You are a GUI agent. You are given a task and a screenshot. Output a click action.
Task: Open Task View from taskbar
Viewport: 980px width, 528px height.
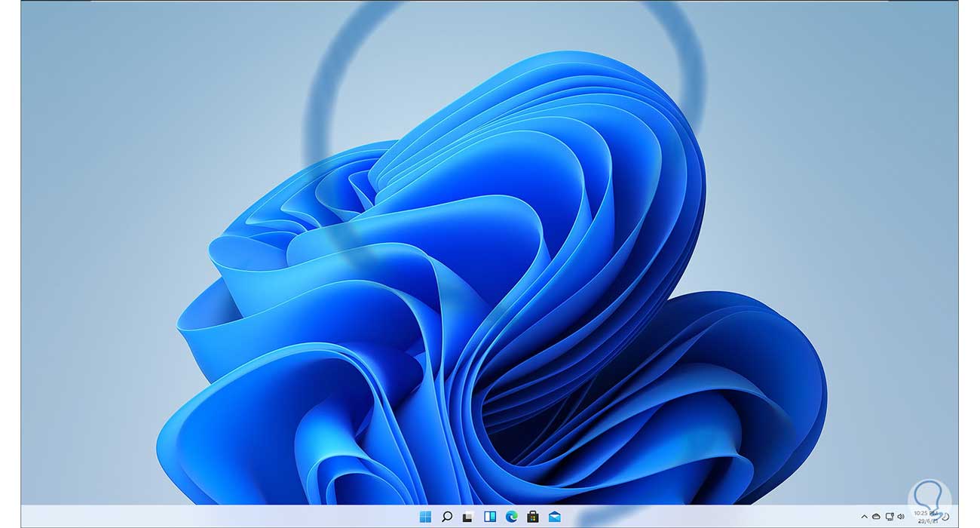(468, 517)
